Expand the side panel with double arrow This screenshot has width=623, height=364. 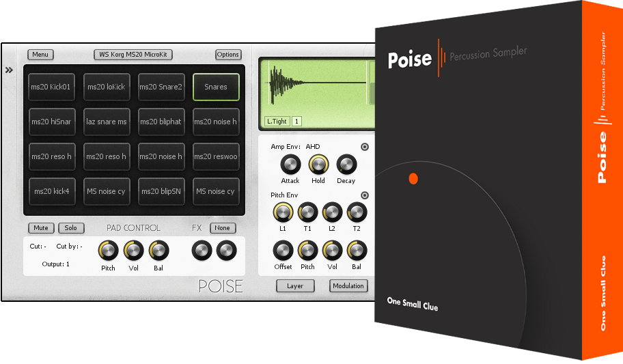tap(10, 70)
